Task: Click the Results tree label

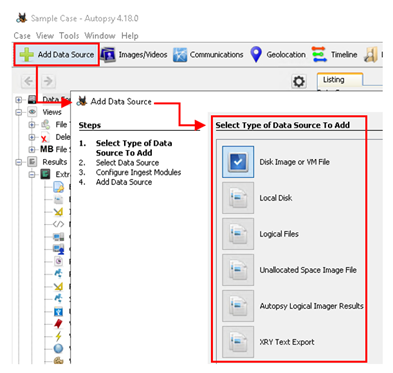Action: pyautogui.click(x=55, y=162)
